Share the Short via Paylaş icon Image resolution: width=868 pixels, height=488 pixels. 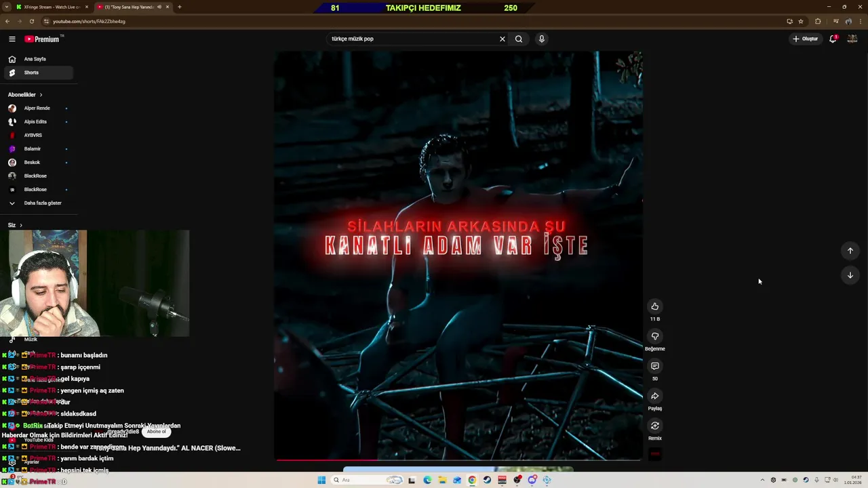pos(655,396)
